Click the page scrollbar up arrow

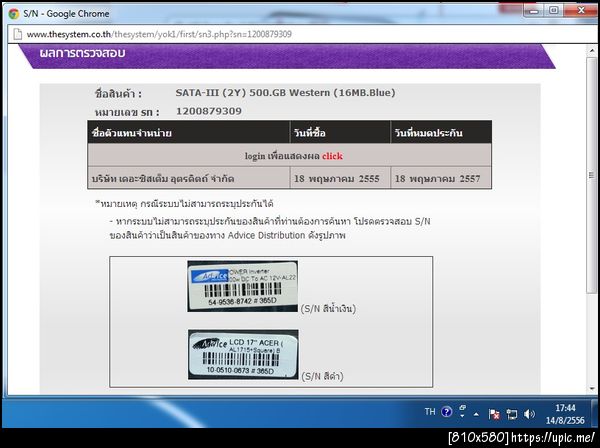point(592,51)
